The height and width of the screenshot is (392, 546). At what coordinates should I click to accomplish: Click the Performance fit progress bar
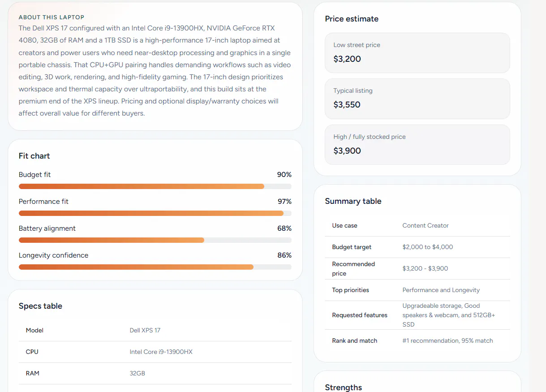pos(155,213)
